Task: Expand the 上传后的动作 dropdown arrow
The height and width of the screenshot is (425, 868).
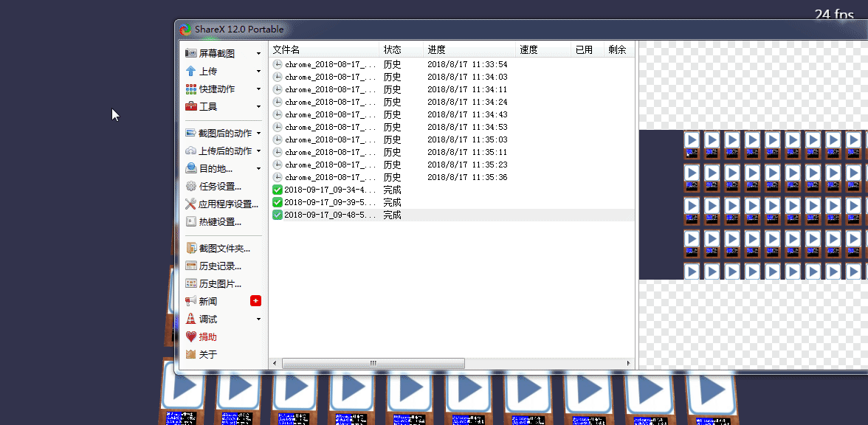Action: 258,151
